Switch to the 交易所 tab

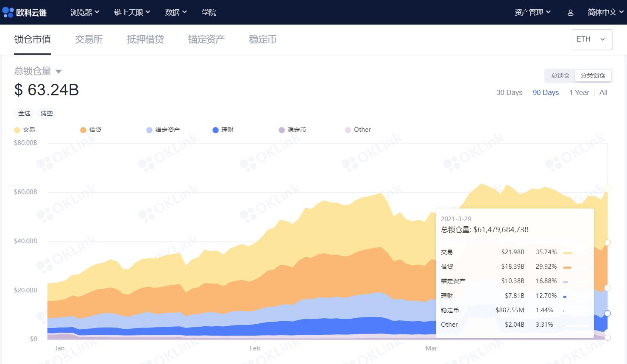click(x=89, y=39)
